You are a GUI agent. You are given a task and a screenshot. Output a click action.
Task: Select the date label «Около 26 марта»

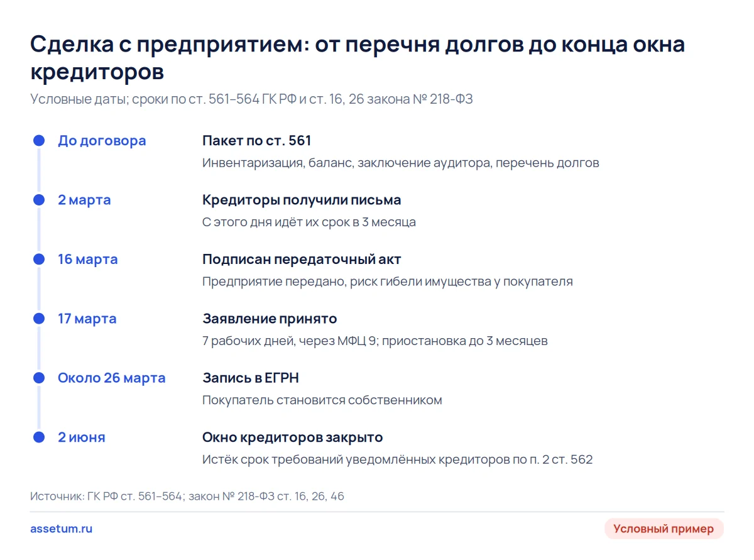(112, 378)
